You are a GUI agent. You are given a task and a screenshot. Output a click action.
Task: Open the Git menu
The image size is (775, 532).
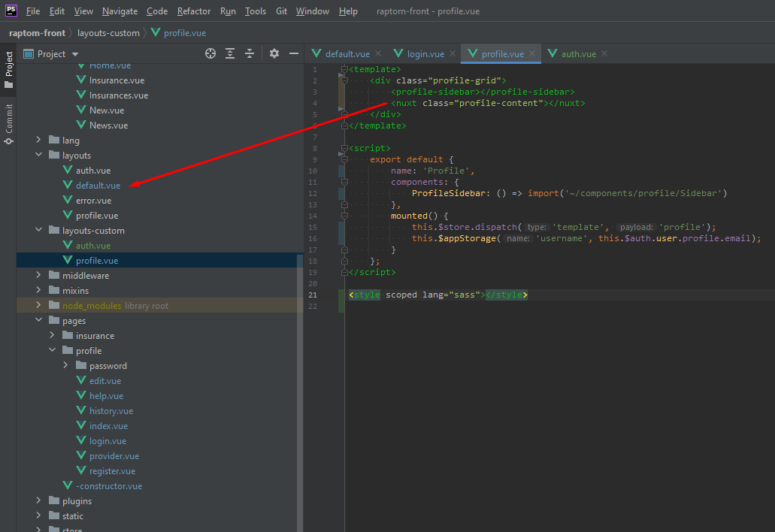[x=282, y=11]
